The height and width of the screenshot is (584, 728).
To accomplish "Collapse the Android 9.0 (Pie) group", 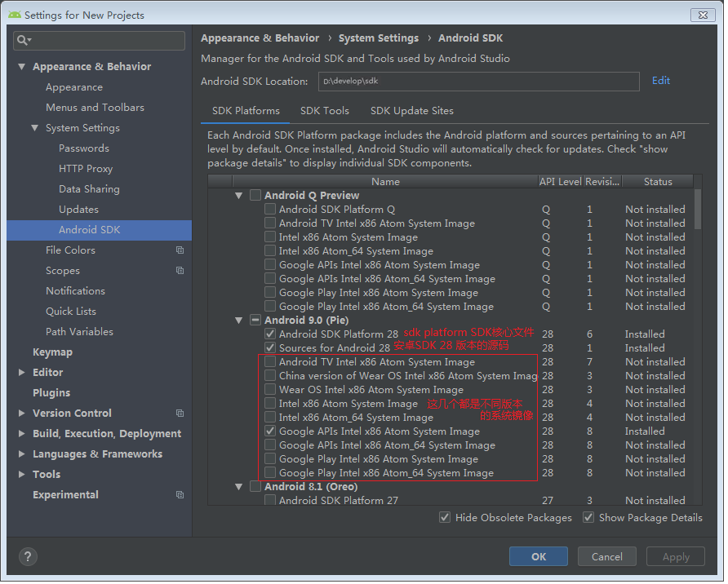I will tap(240, 321).
